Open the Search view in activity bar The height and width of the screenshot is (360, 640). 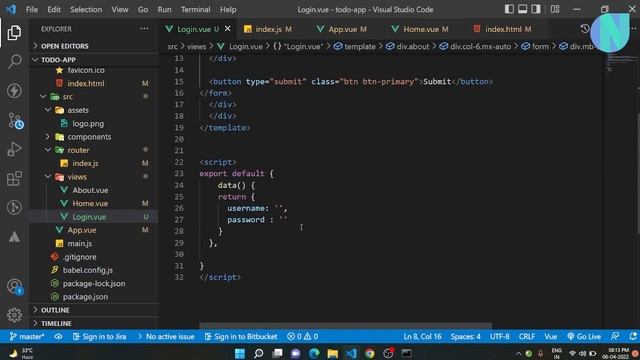pos(14,62)
